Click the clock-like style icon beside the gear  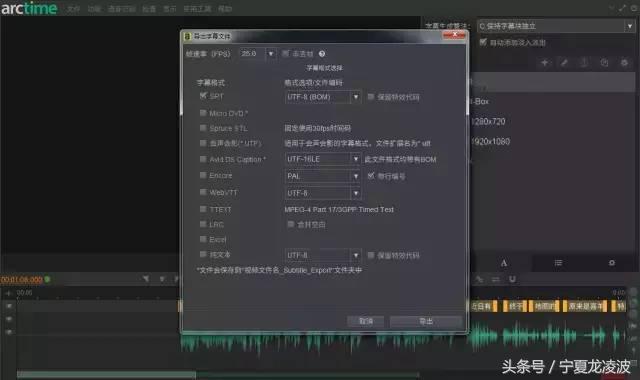pyautogui.click(x=604, y=62)
